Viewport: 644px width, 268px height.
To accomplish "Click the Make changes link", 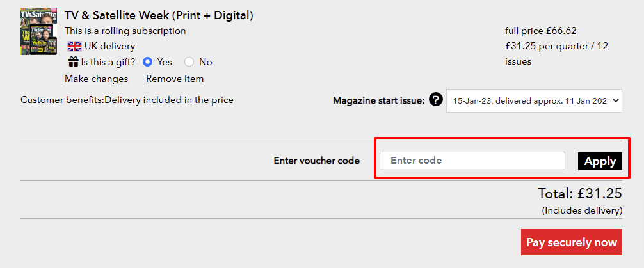I will pos(96,79).
